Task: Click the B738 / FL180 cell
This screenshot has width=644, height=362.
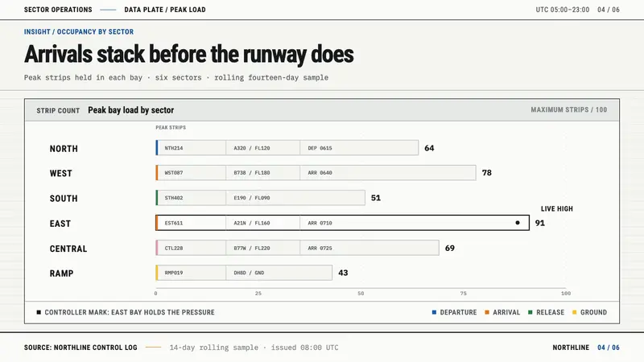Action: [263, 173]
